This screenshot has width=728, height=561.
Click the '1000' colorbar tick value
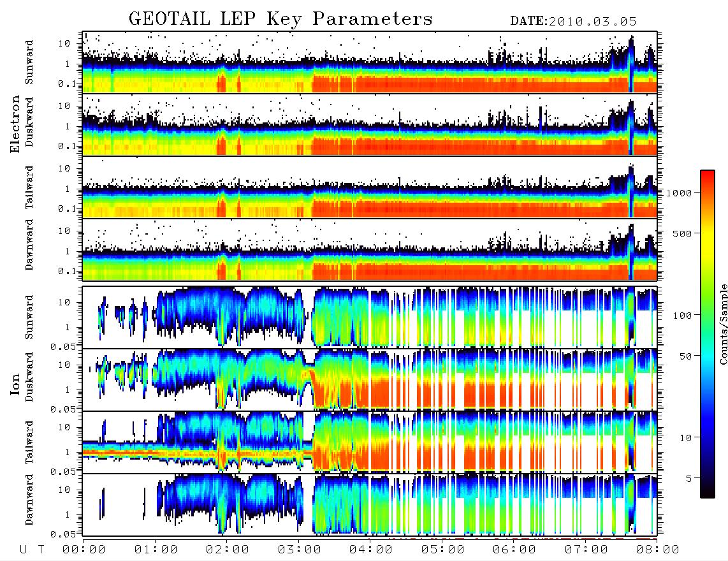click(680, 193)
